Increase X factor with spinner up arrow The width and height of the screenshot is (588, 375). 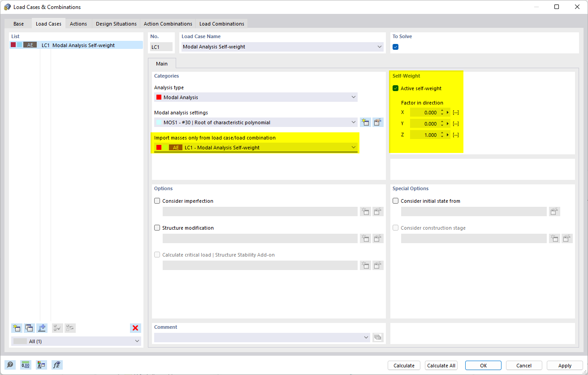(x=442, y=110)
